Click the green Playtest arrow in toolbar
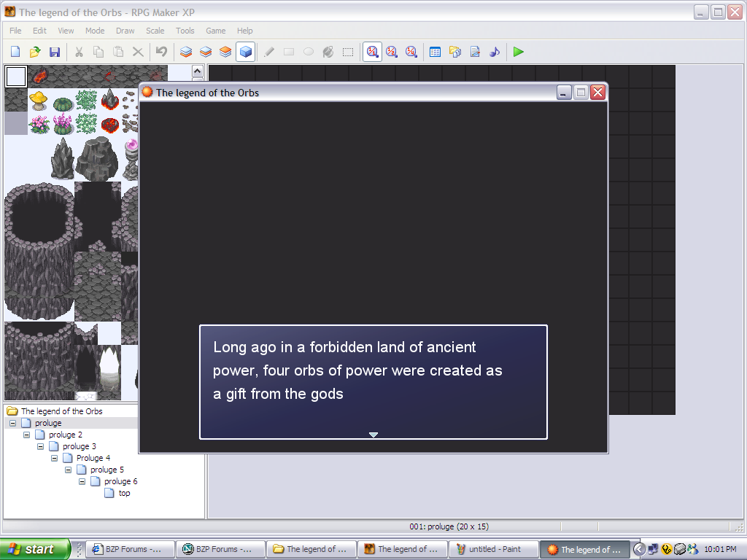747x560 pixels. click(518, 52)
